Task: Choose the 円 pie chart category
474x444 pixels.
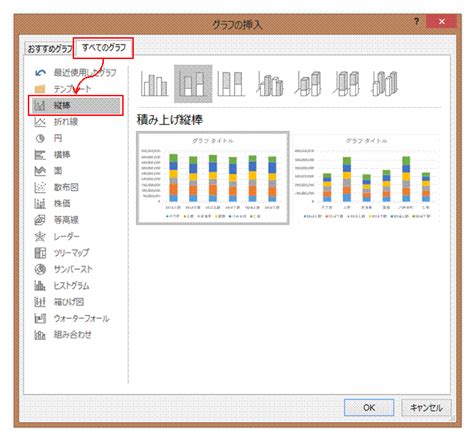Action: click(49, 138)
